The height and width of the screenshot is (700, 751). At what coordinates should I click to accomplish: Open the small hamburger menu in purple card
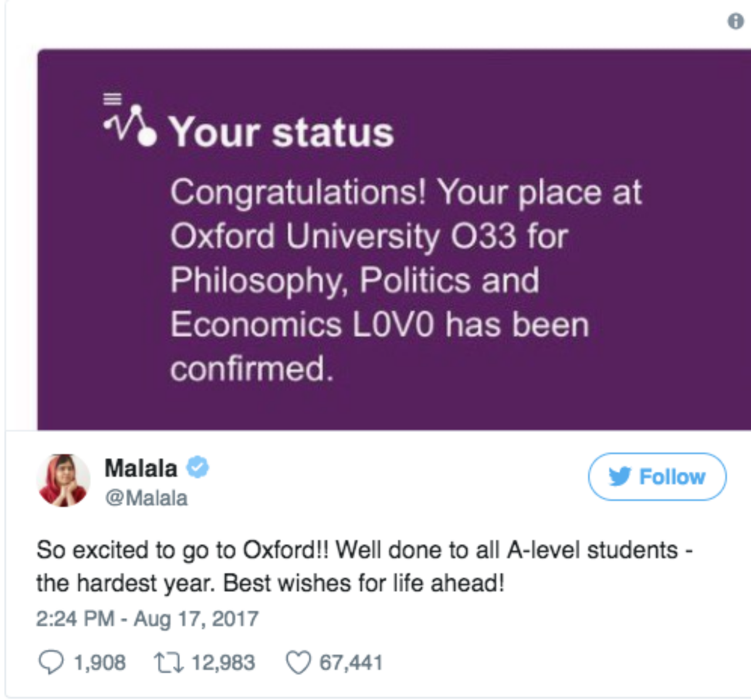[x=113, y=99]
